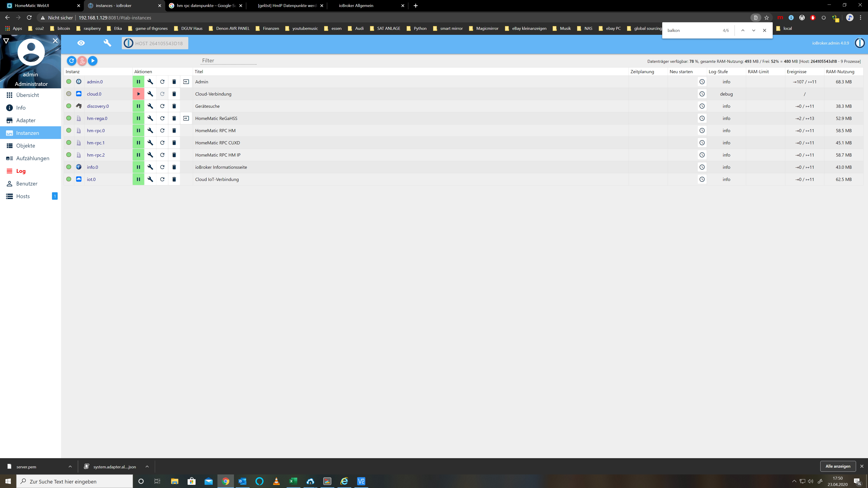The height and width of the screenshot is (488, 868).
Task: Reload the instances list
Action: pos(71,61)
